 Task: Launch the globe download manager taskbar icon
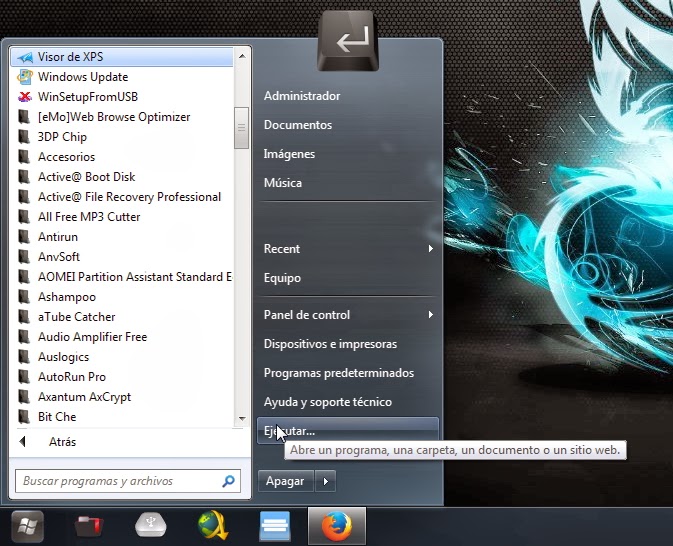tap(213, 525)
